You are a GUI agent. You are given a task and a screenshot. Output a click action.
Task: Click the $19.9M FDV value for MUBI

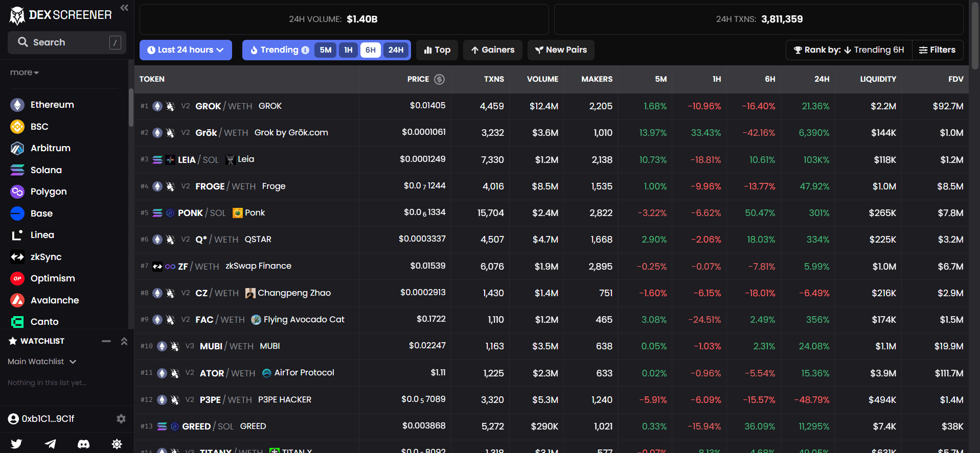(949, 346)
